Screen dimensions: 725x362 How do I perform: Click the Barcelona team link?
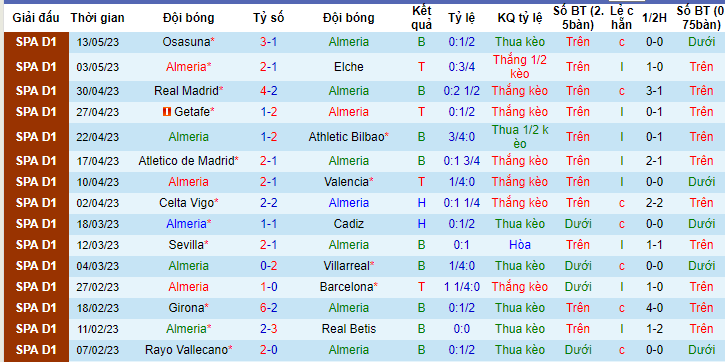coord(346,287)
